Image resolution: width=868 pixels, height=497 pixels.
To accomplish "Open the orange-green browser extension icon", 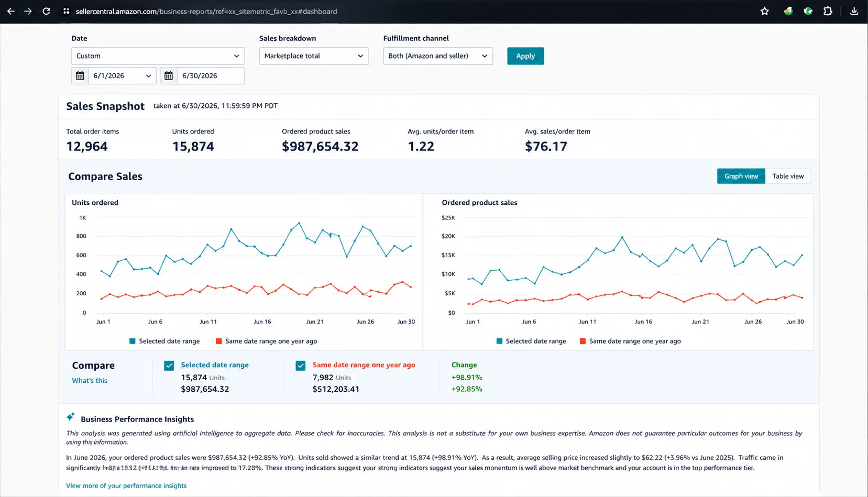I will point(788,11).
